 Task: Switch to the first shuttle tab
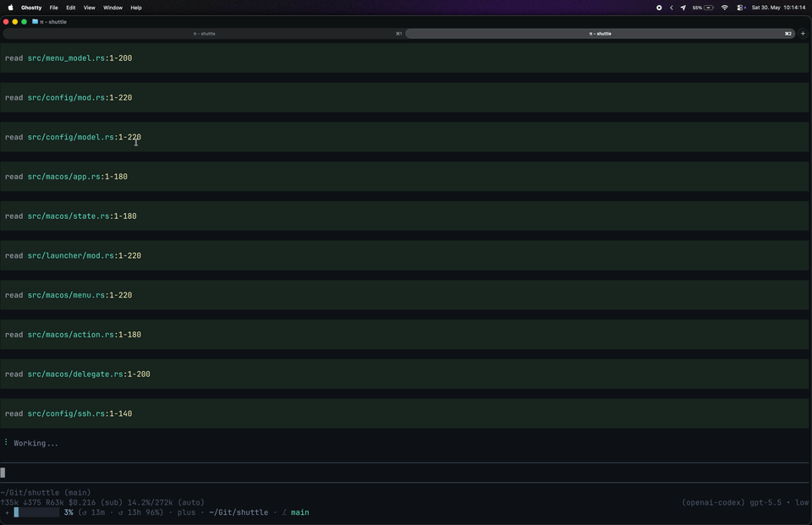[x=204, y=34]
